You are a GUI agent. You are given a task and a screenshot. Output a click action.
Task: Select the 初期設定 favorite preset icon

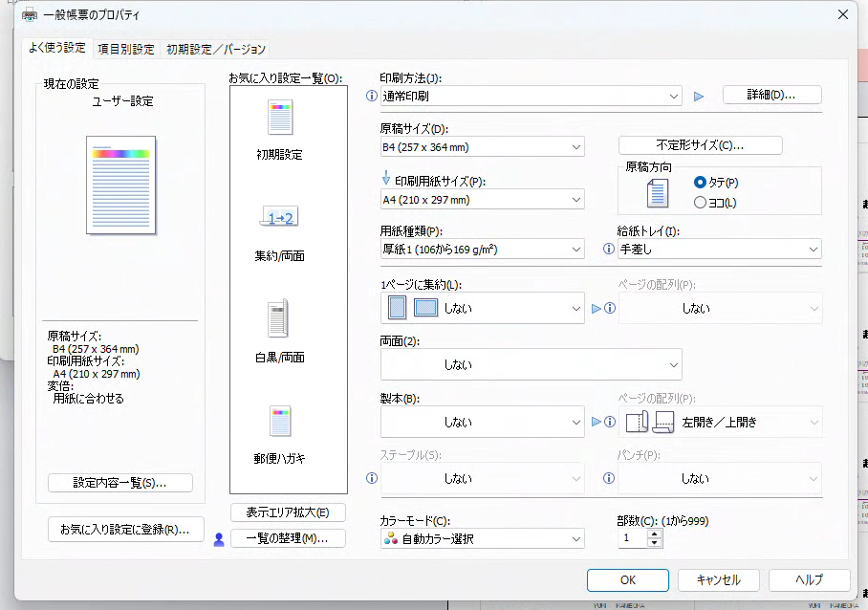coord(280,118)
